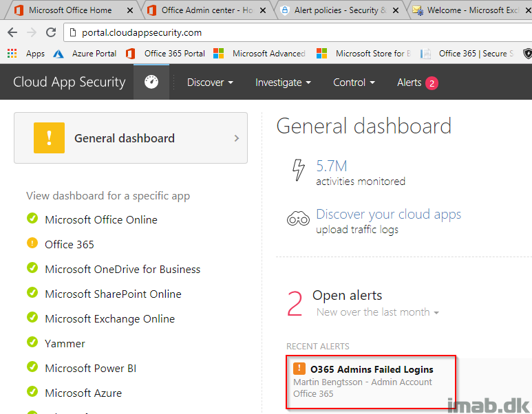Open Microsoft Office Online app dashboard

click(x=101, y=219)
